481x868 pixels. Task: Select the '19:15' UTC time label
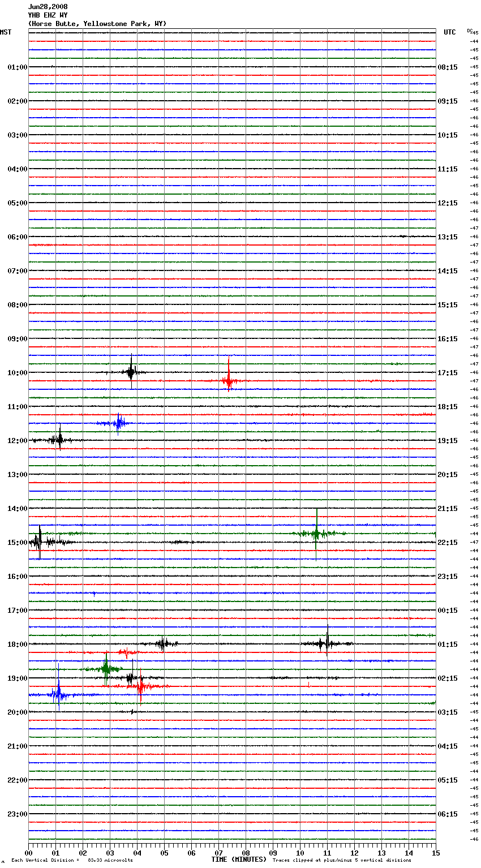click(x=448, y=441)
